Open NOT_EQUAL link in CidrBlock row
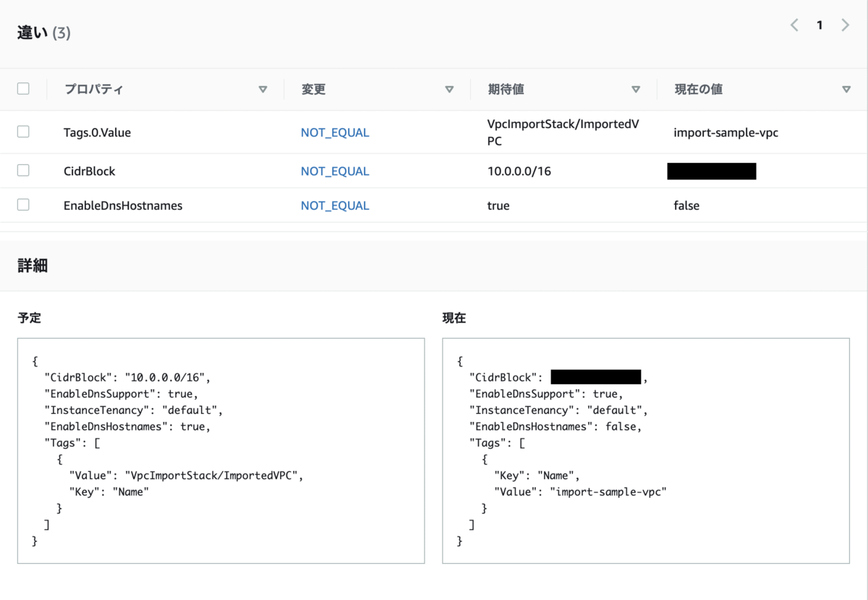Screen dimensions: 868x600 [335, 172]
